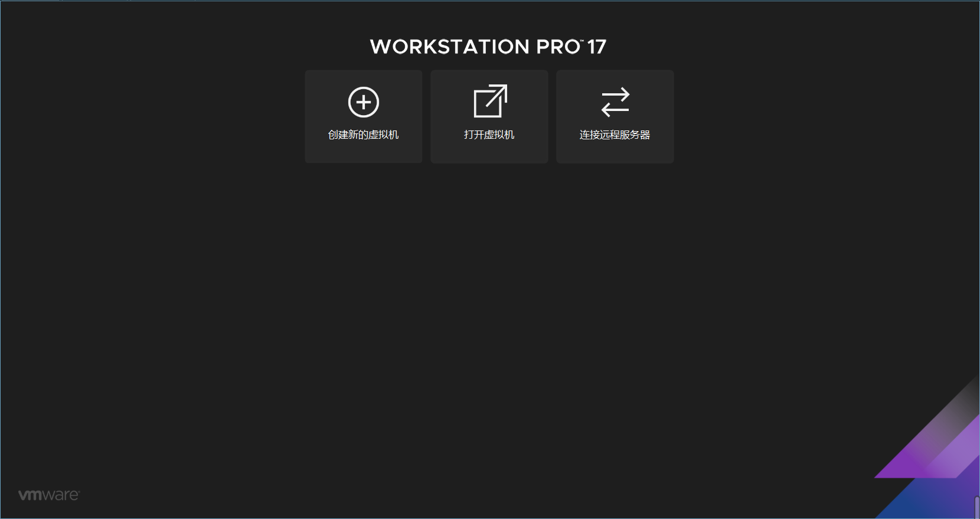
Task: Click the version number 17 in heading
Action: point(597,47)
